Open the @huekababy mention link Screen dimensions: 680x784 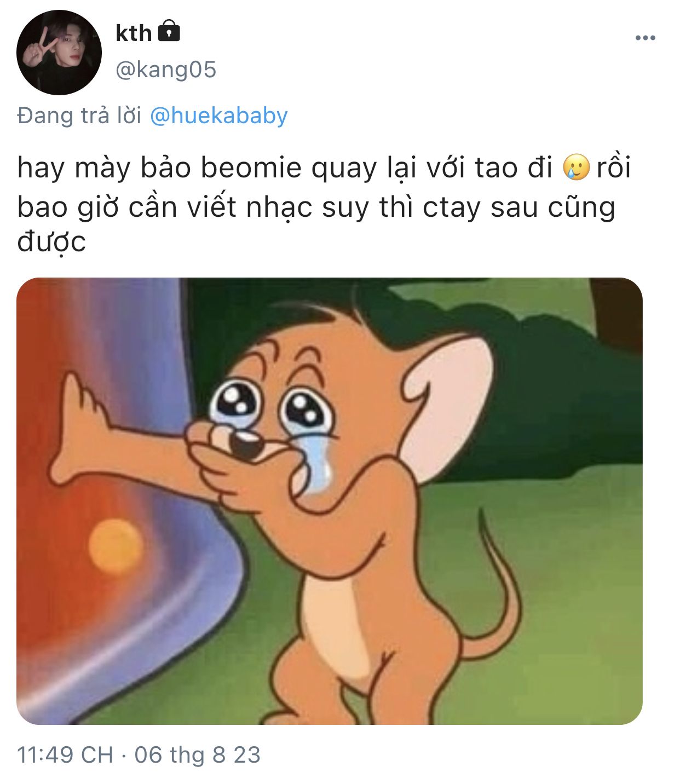point(218,116)
